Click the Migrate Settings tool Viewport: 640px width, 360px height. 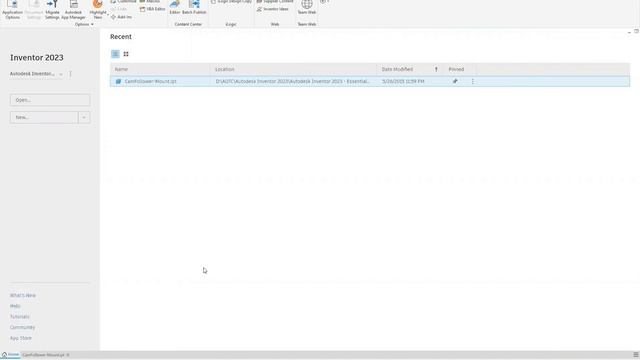click(x=52, y=10)
